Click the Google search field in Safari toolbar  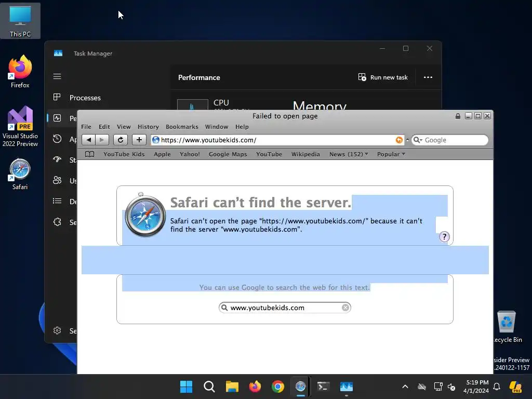(x=450, y=140)
